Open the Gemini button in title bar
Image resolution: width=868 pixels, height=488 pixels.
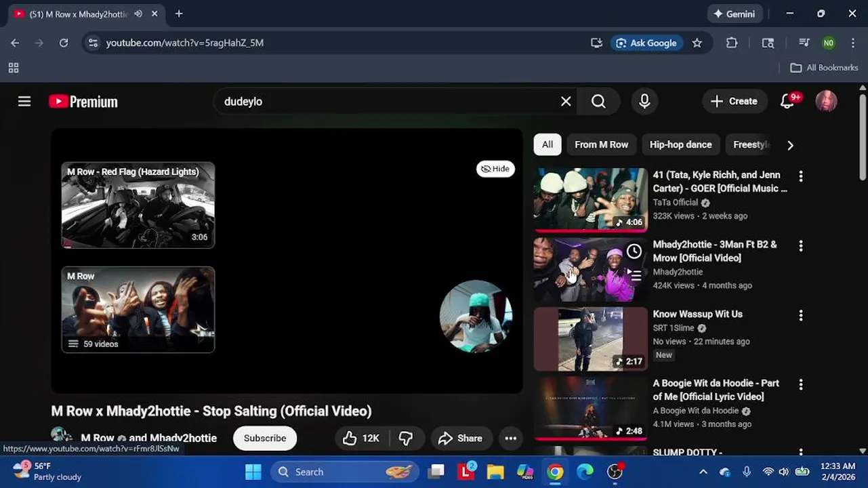tap(735, 14)
